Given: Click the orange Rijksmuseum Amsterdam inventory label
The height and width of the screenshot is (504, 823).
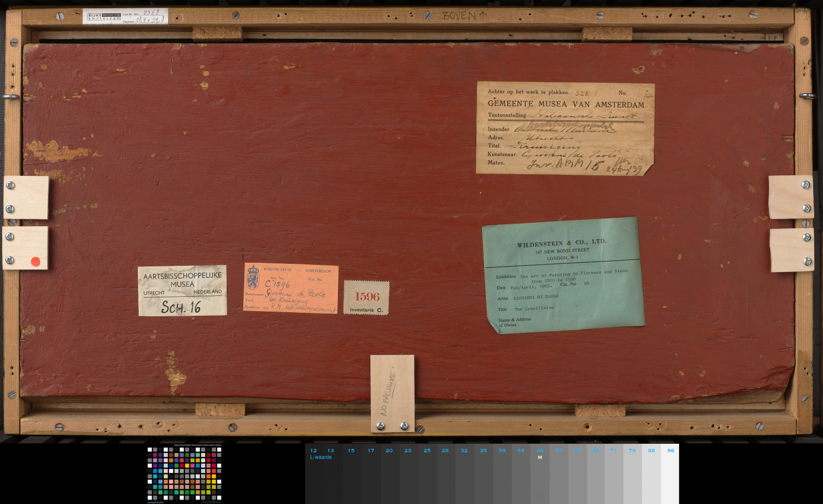Looking at the screenshot, I should point(291,288).
